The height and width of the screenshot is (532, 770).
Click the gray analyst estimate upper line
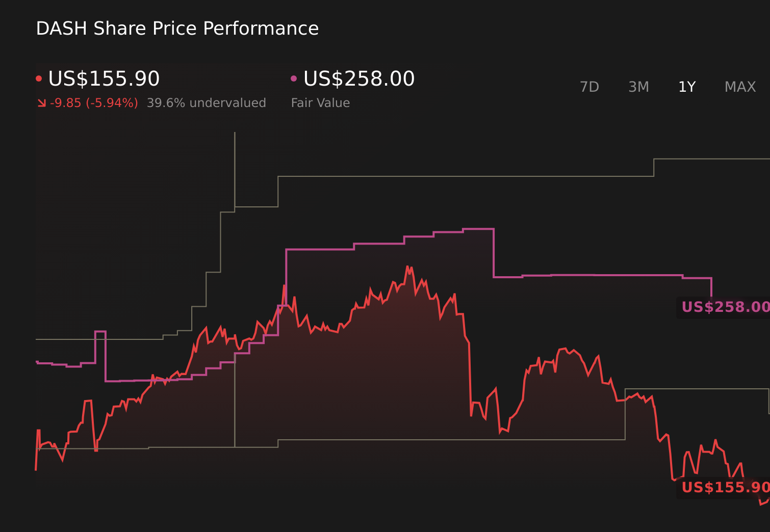[459, 177]
